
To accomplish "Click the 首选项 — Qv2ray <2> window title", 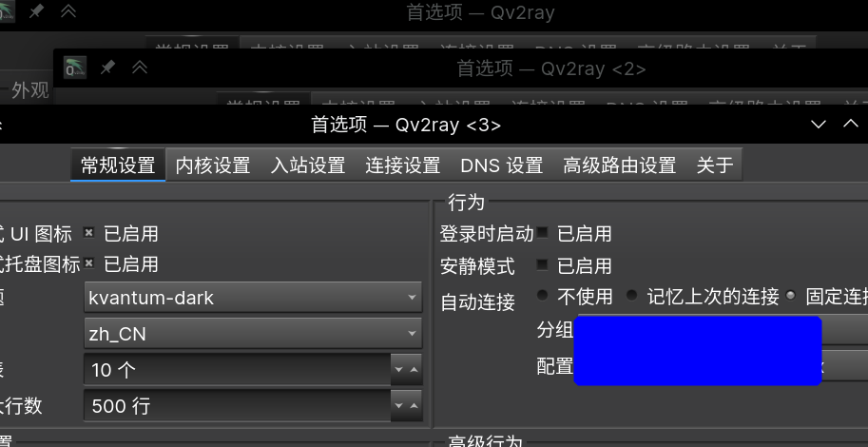I will point(551,68).
